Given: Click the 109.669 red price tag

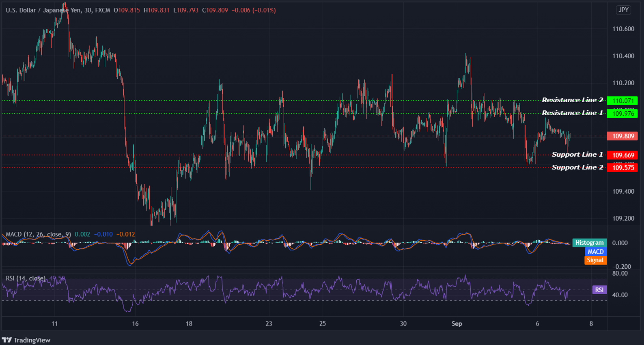Looking at the screenshot, I should pyautogui.click(x=622, y=155).
